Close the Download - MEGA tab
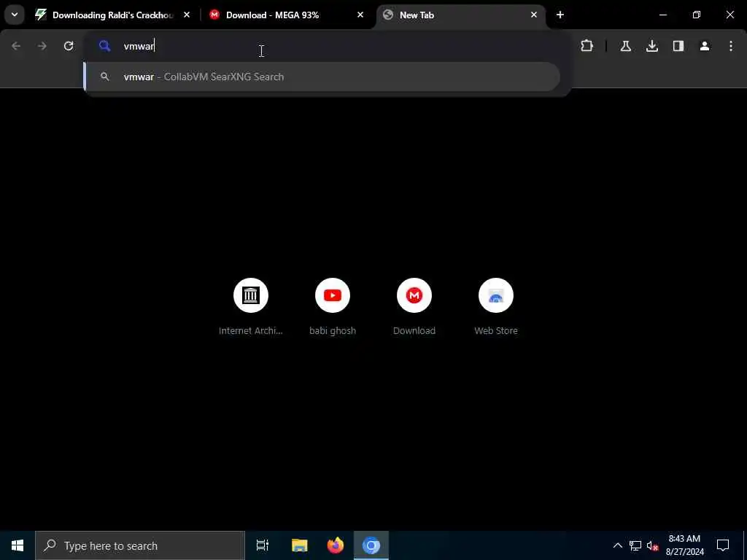Viewport: 747px width, 560px height. [360, 15]
